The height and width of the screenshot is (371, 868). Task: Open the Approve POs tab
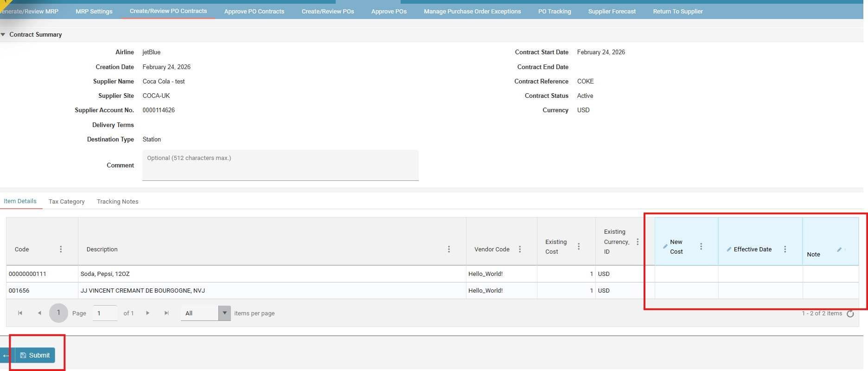click(x=389, y=11)
